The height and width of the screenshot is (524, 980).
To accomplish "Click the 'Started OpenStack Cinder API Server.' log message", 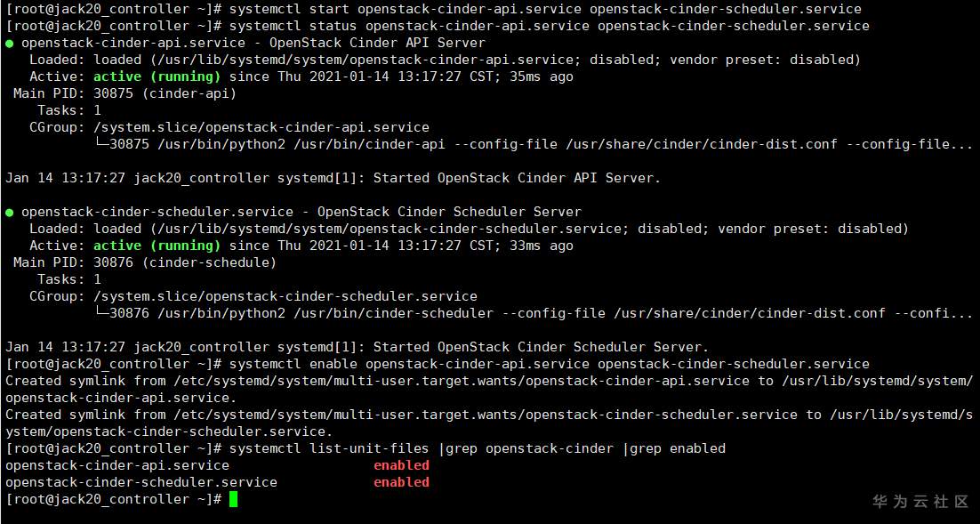I will click(x=517, y=178).
